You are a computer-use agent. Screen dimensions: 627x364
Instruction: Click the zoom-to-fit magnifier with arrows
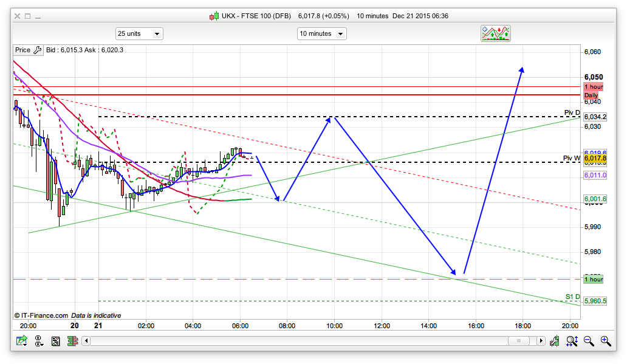tap(572, 341)
